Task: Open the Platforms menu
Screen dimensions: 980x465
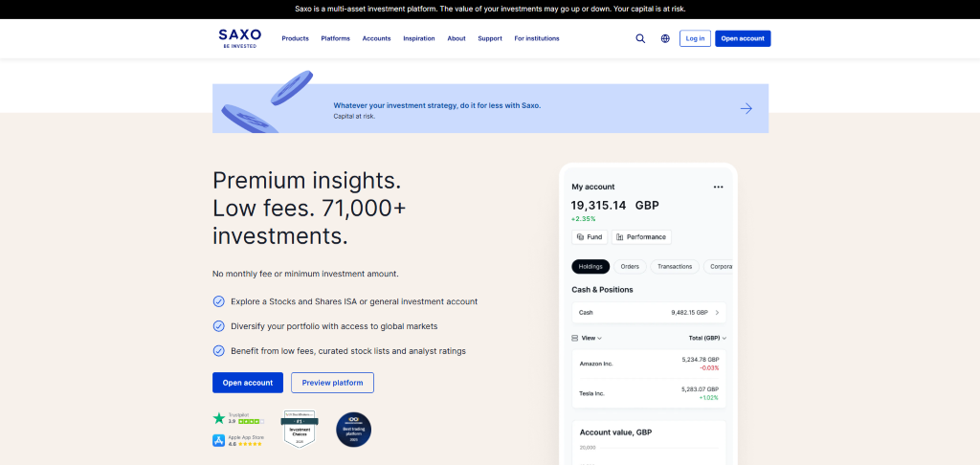Action: (x=336, y=38)
